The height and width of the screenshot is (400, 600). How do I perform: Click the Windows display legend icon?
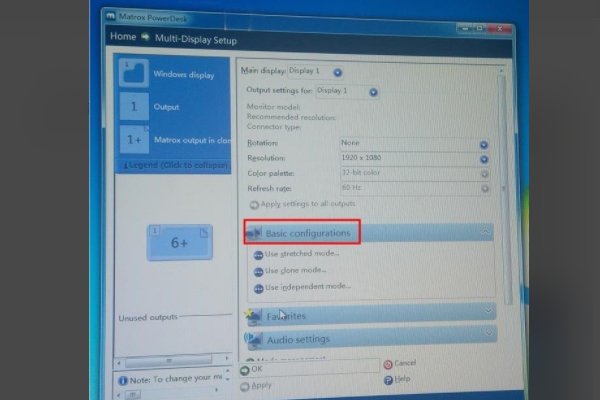133,75
